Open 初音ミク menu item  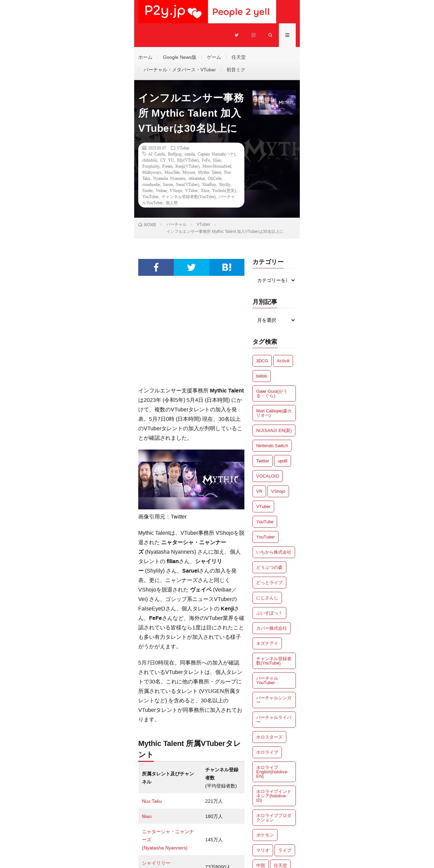(x=236, y=70)
